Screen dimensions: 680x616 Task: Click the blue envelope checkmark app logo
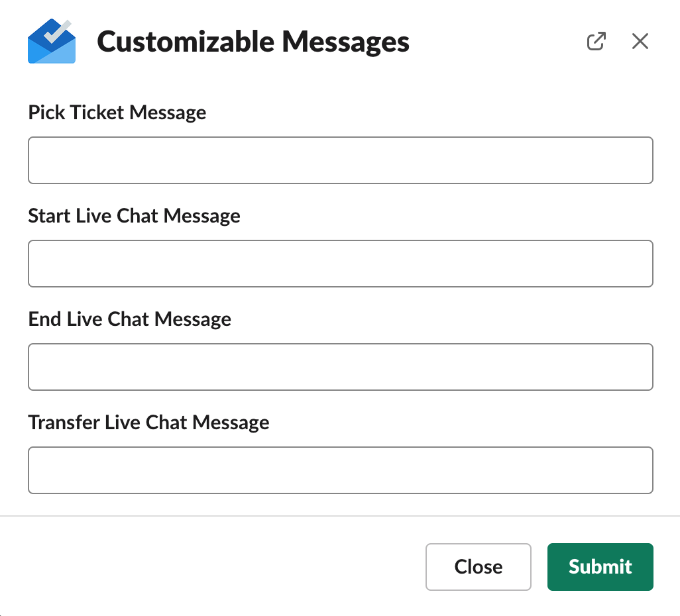tap(52, 41)
